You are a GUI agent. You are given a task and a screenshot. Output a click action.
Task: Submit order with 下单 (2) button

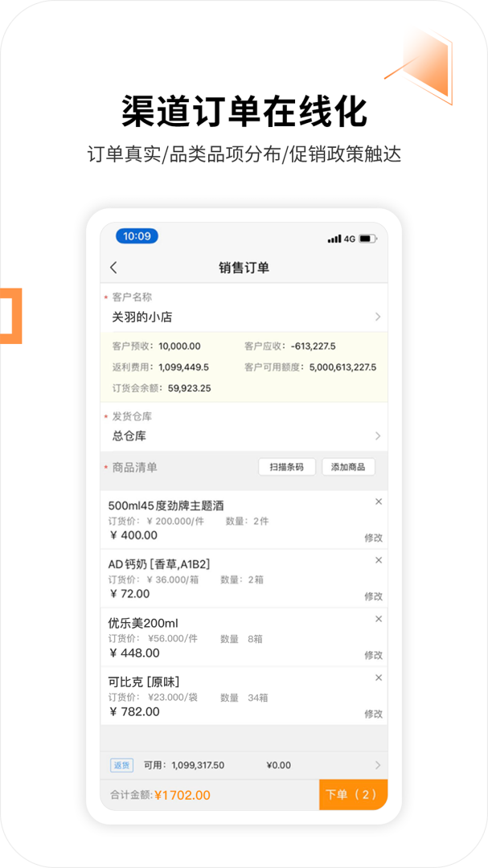(x=353, y=795)
